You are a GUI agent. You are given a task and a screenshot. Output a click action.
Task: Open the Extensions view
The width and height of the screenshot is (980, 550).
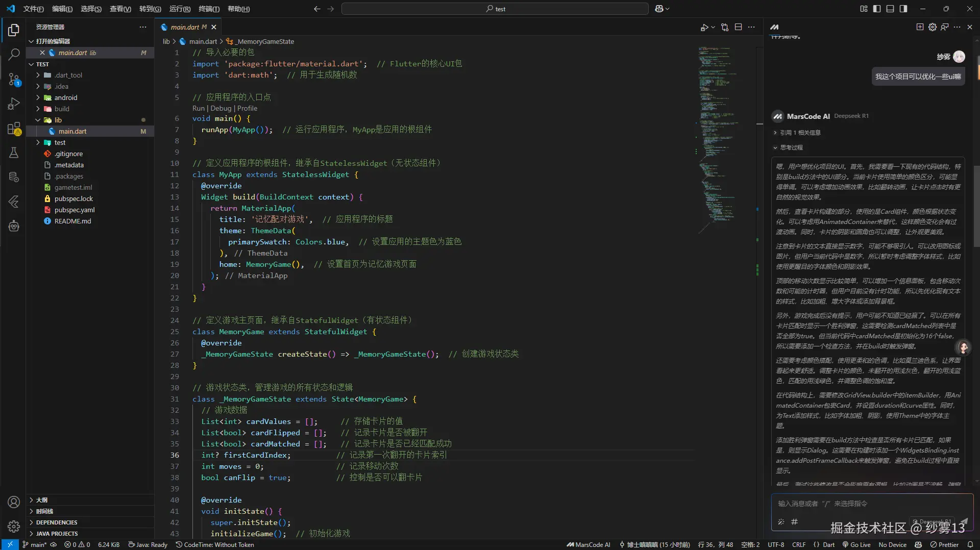click(x=14, y=129)
